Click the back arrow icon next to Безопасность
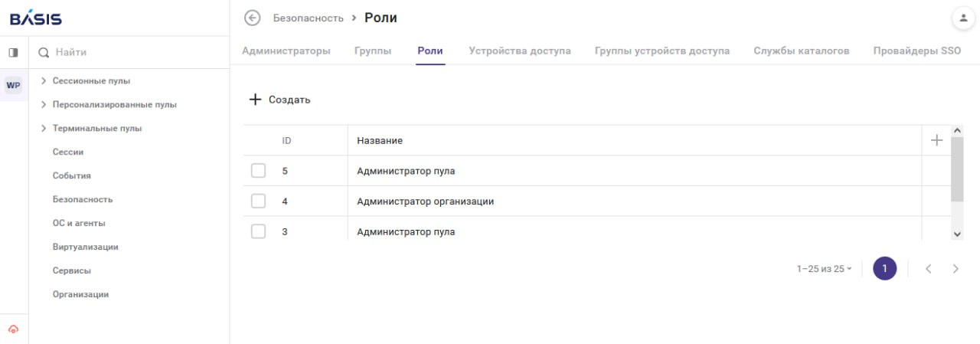Screen dimensions: 980x344 pos(252,18)
